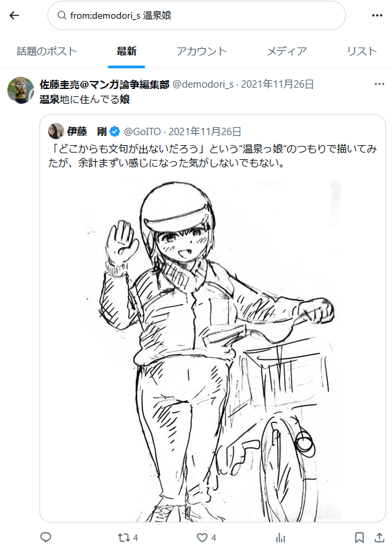Repost using the retweet icon
392x550 pixels.
[x=124, y=537]
